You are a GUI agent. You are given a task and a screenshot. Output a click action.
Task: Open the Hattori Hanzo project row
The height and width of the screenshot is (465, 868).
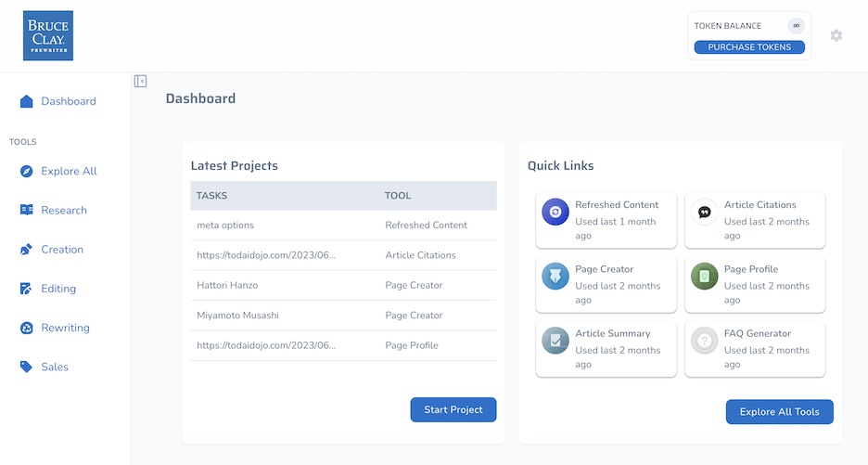click(x=227, y=286)
